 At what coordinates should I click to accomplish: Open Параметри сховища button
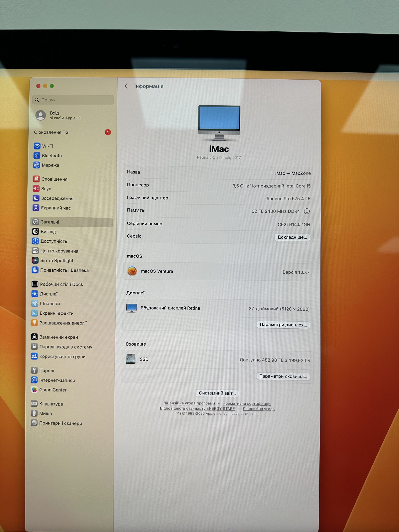[283, 376]
